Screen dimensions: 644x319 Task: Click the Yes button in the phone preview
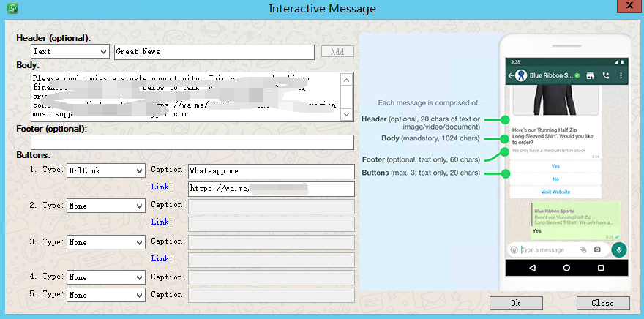(x=555, y=166)
